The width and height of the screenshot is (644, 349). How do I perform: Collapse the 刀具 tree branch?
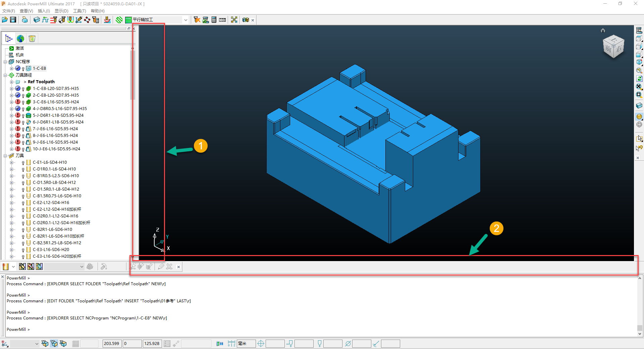pos(5,155)
